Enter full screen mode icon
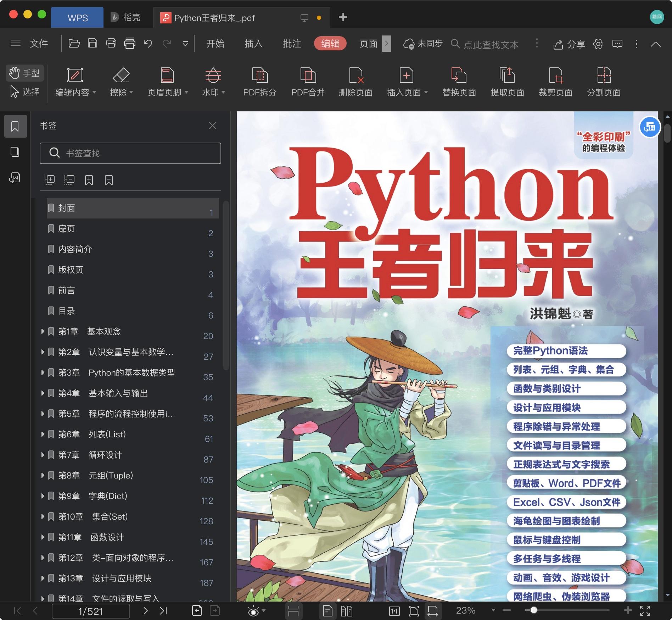The width and height of the screenshot is (672, 620). [645, 610]
